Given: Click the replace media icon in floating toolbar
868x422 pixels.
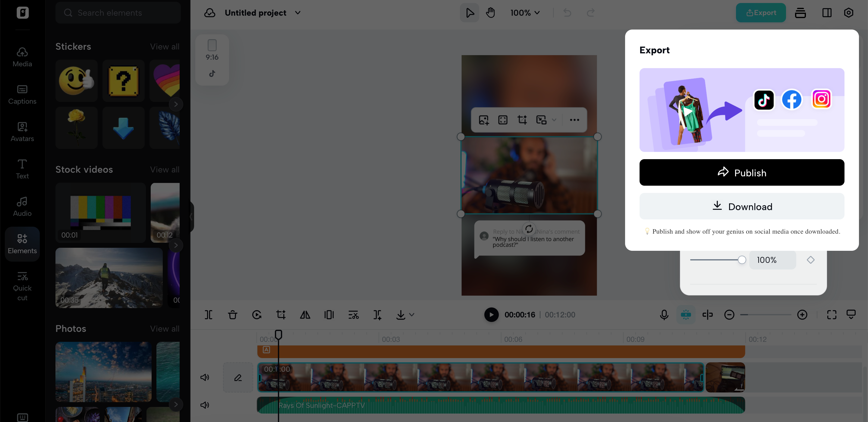Looking at the screenshot, I should pyautogui.click(x=541, y=120).
